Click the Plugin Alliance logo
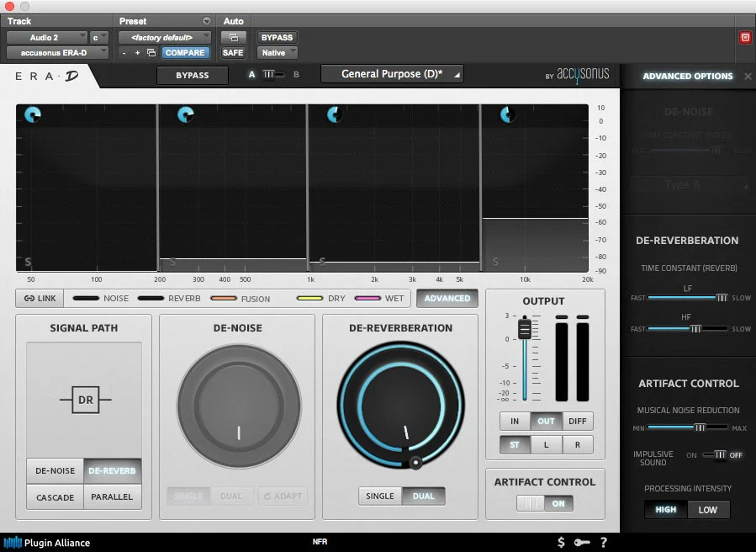Viewport: 756px width, 552px height. click(47, 543)
